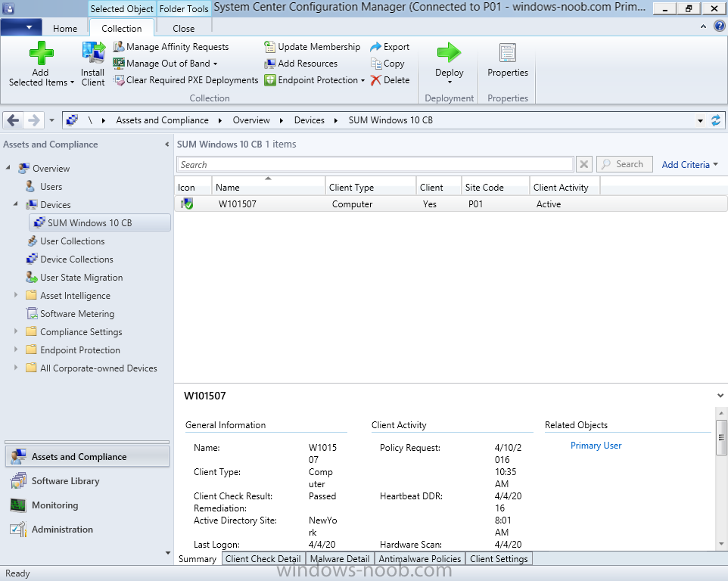Sort by the Client Activity column header
Image resolution: width=728 pixels, height=581 pixels.
click(x=565, y=187)
